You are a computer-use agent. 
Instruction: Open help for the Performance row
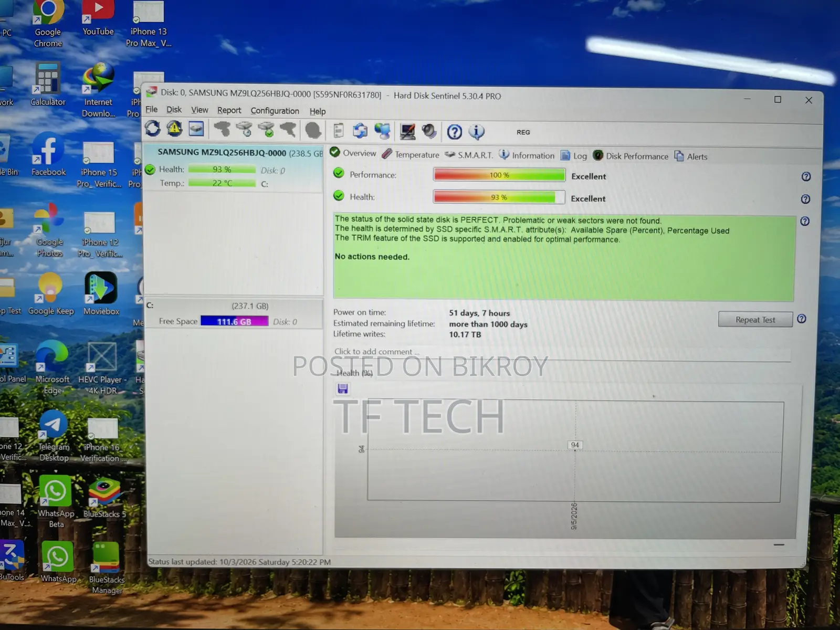point(806,177)
